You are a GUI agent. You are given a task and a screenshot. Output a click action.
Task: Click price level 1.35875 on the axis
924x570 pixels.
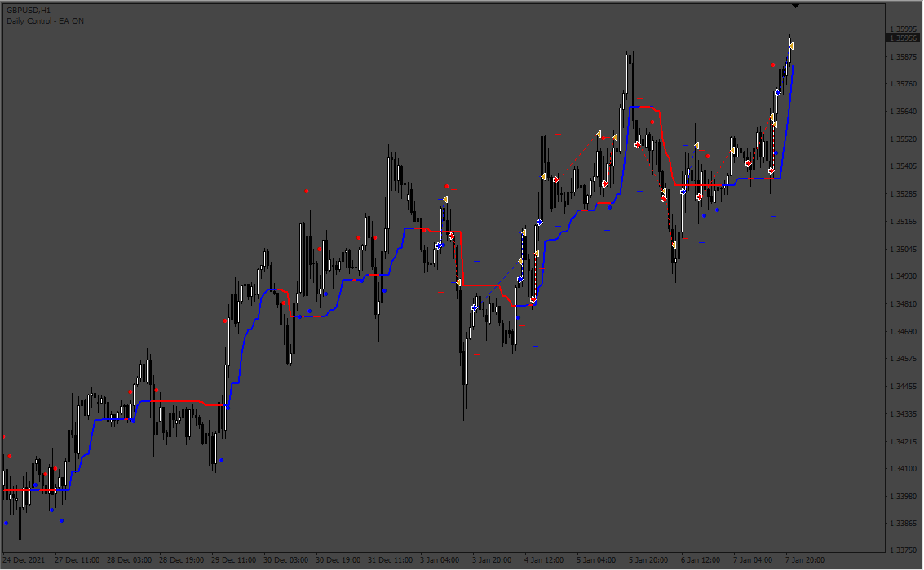903,56
